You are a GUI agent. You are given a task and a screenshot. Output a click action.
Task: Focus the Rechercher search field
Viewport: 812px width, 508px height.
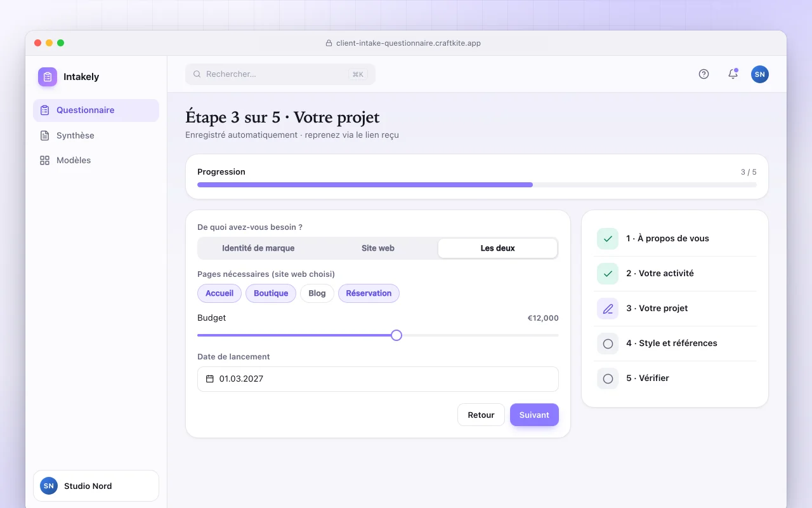point(280,74)
